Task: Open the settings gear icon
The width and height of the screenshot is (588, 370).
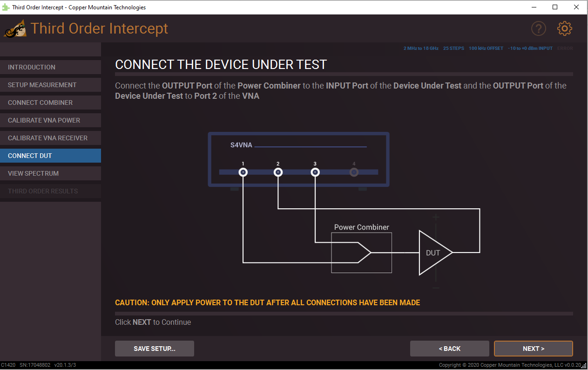Action: (x=564, y=28)
